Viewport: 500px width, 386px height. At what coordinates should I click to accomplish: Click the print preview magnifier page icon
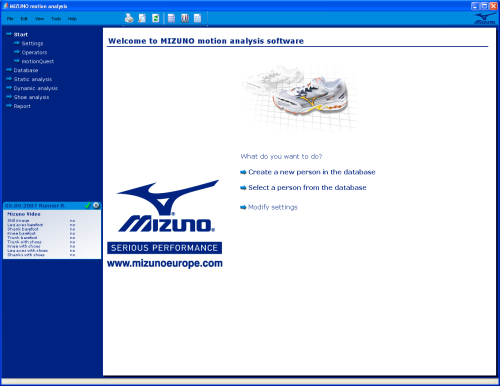[142, 18]
